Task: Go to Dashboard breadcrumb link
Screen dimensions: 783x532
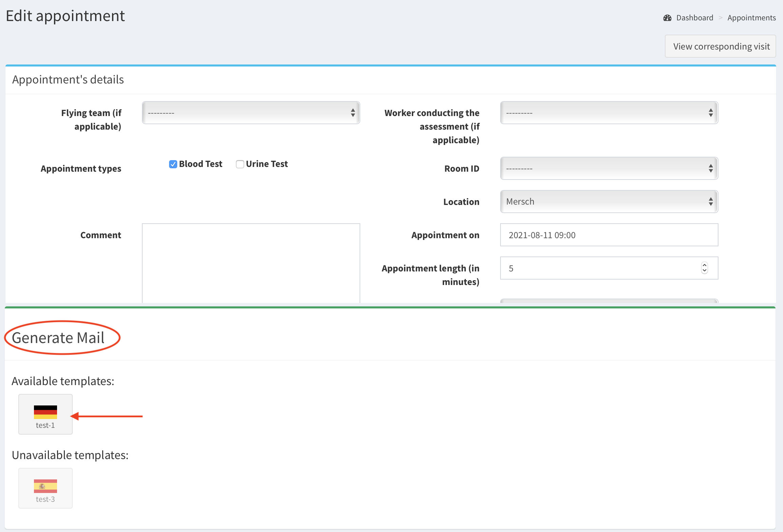Action: (694, 18)
